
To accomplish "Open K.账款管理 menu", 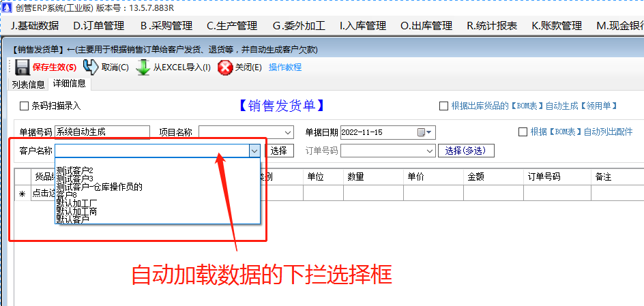I will [x=557, y=26].
